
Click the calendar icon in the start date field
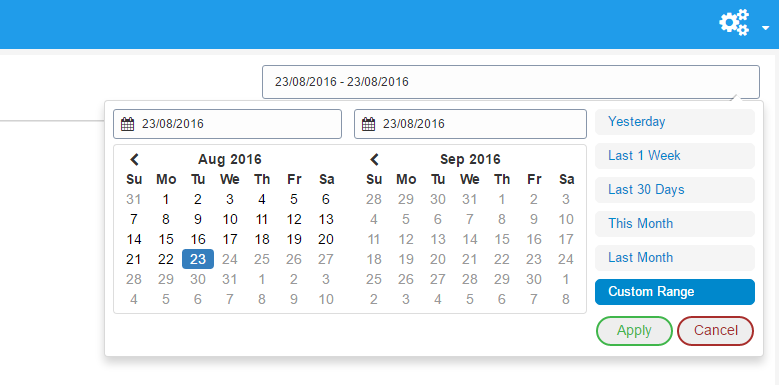[x=128, y=124]
